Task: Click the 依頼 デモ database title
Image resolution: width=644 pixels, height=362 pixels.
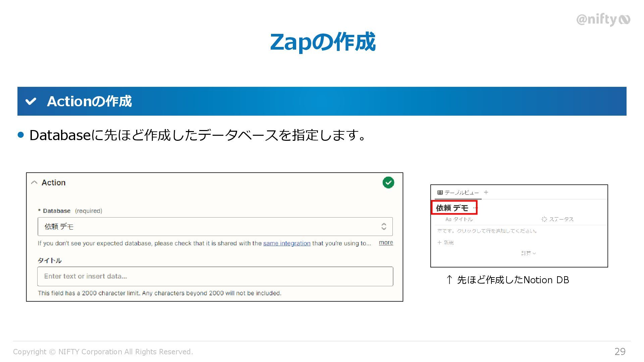Action: 452,208
